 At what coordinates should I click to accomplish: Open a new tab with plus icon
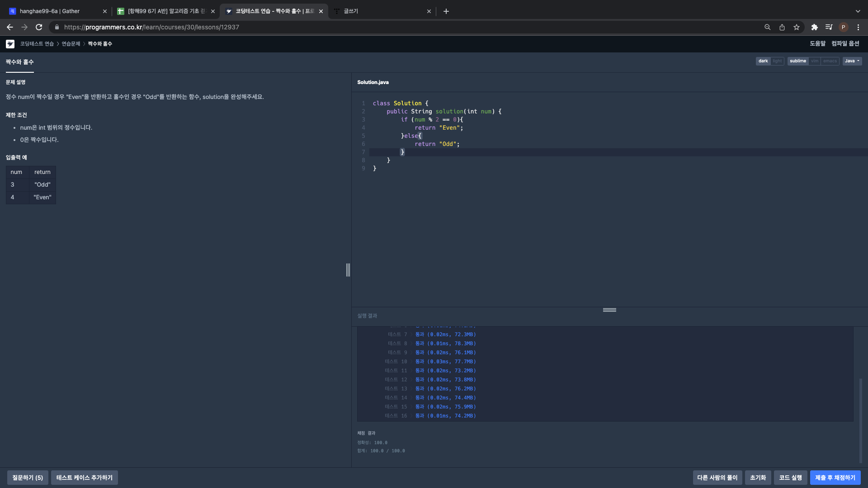point(446,11)
